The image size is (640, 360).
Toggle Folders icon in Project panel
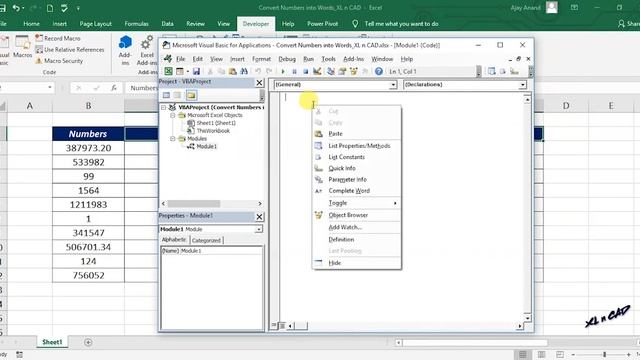[x=191, y=95]
